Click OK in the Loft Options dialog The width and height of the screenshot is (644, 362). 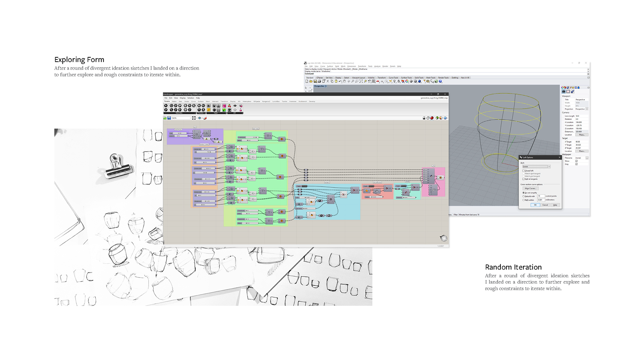click(535, 205)
